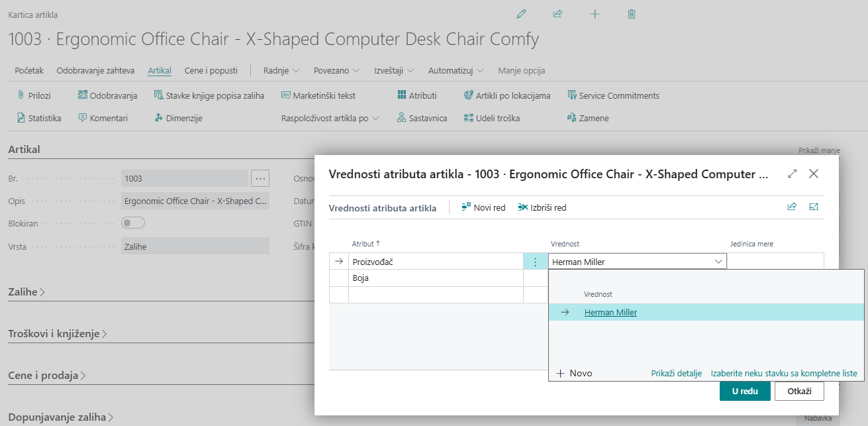Image resolution: width=868 pixels, height=426 pixels.
Task: Open Atributi from the ribbon
Action: [417, 95]
